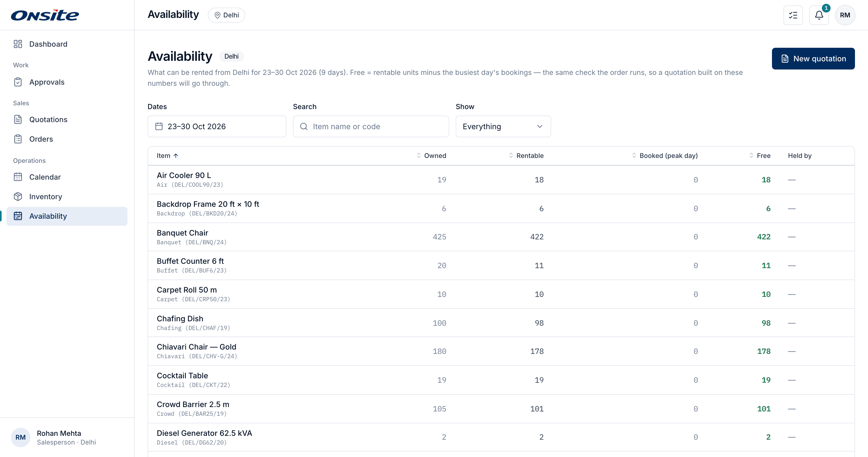Screen dimensions: 868x457
Task: Select the Banquet Chair row
Action: [501, 237]
